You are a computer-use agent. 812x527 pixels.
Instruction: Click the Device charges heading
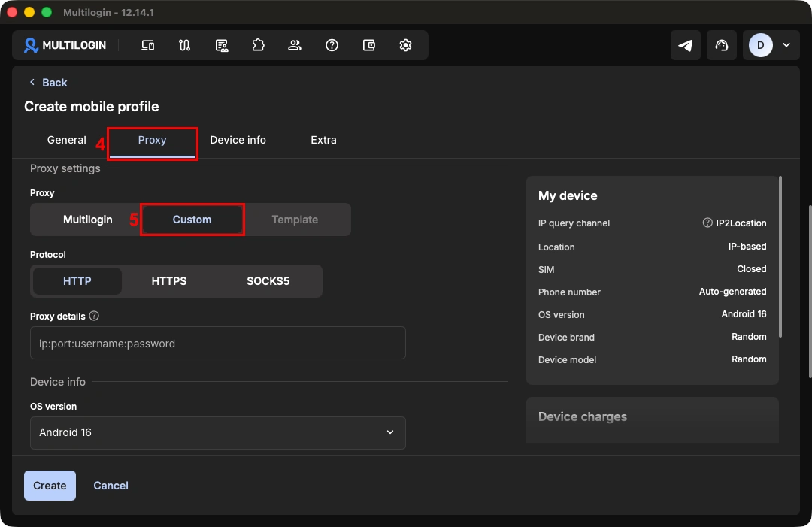pos(583,416)
